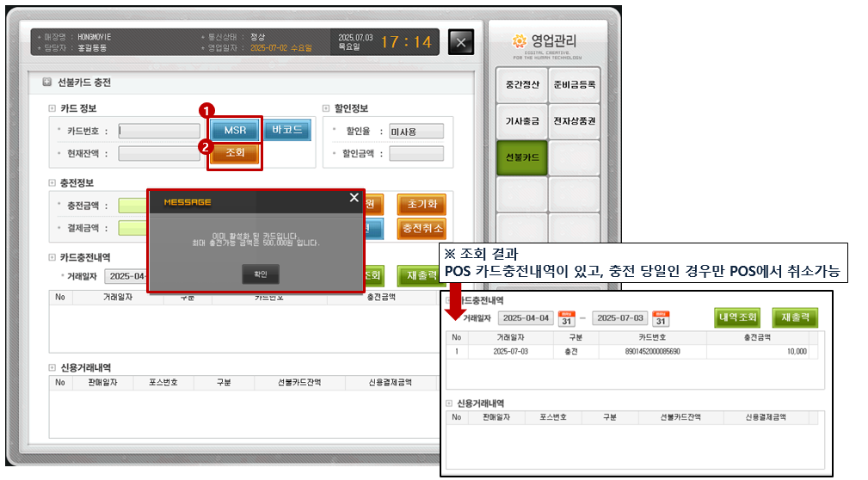The height and width of the screenshot is (480, 868).
Task: Collapse the 카드 정보 section
Action: pyautogui.click(x=52, y=108)
